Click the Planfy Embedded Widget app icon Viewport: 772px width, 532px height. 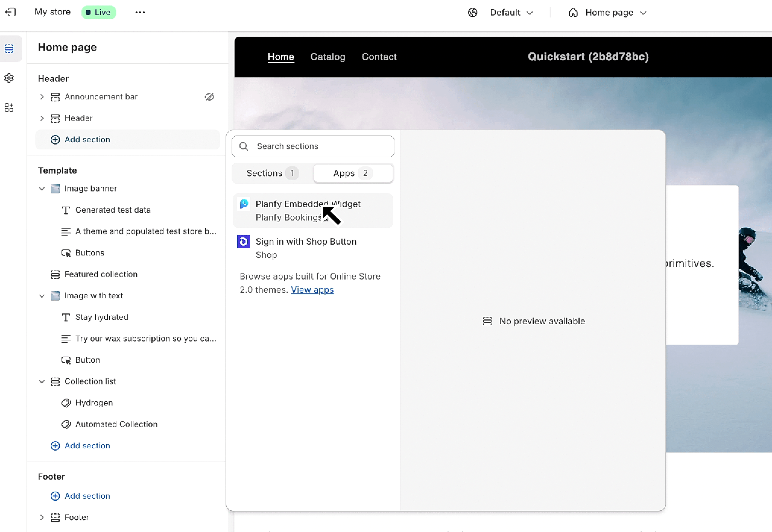click(x=244, y=204)
